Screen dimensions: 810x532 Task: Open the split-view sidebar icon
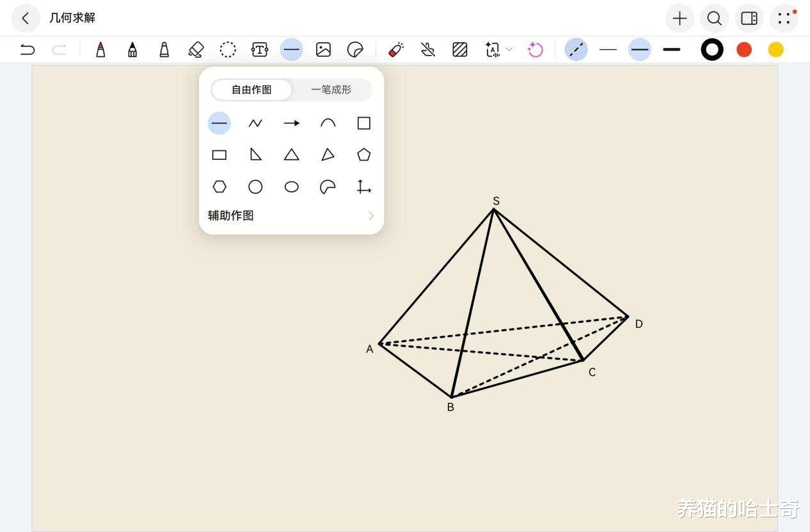(749, 18)
